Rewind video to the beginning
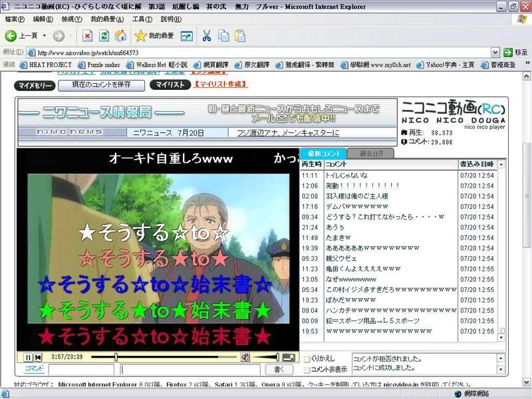The height and width of the screenshot is (399, 532). [39, 357]
